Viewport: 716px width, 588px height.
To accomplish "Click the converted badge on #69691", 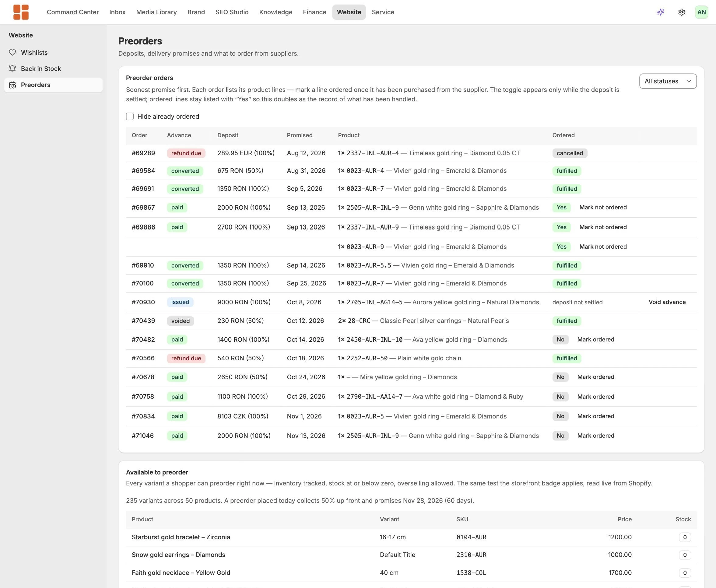I will tap(185, 189).
